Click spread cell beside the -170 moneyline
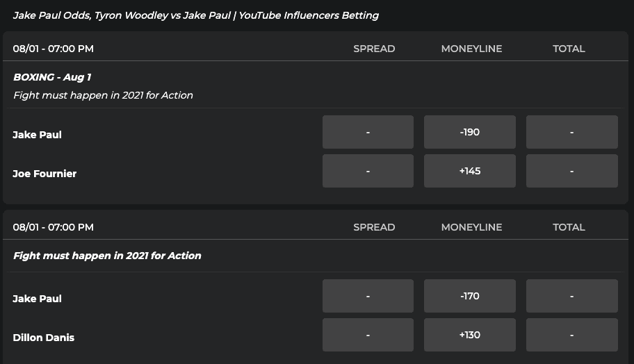Screen dimensions: 634x364 [x=368, y=296]
